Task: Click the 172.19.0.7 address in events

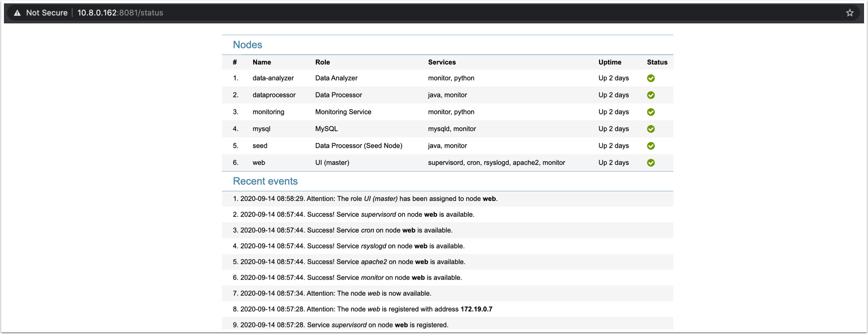Action: (x=477, y=309)
